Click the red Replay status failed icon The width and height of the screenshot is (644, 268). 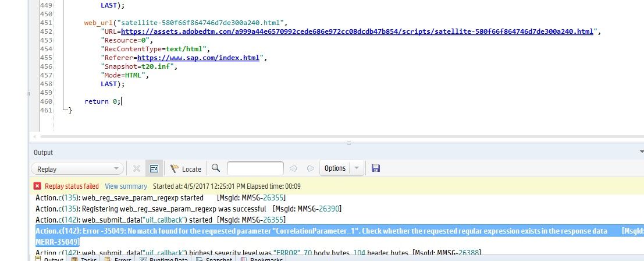pyautogui.click(x=37, y=186)
